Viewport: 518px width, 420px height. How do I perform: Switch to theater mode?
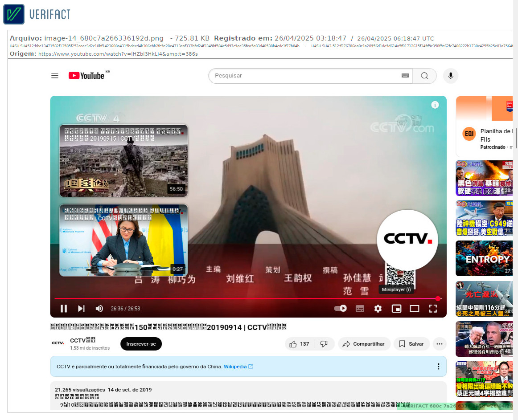[x=414, y=308]
